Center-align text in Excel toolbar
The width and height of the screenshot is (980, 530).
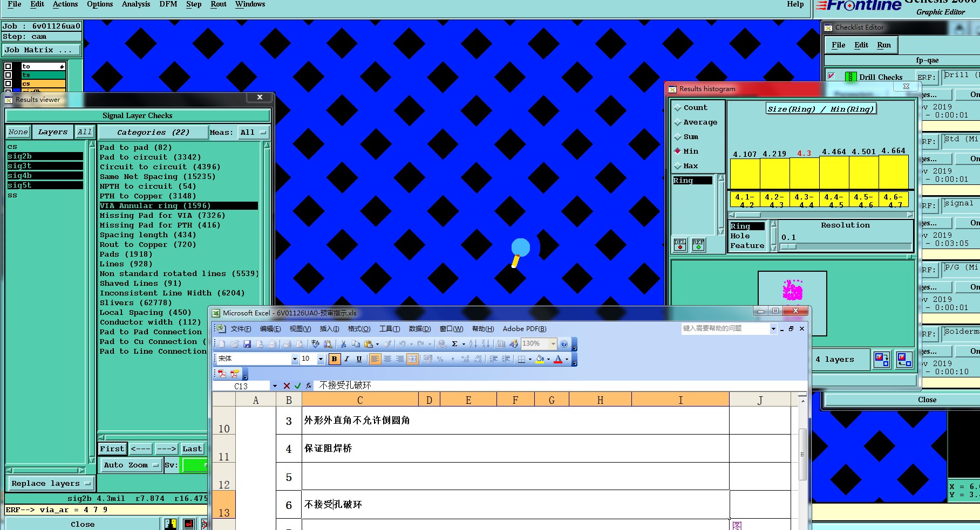(x=387, y=359)
